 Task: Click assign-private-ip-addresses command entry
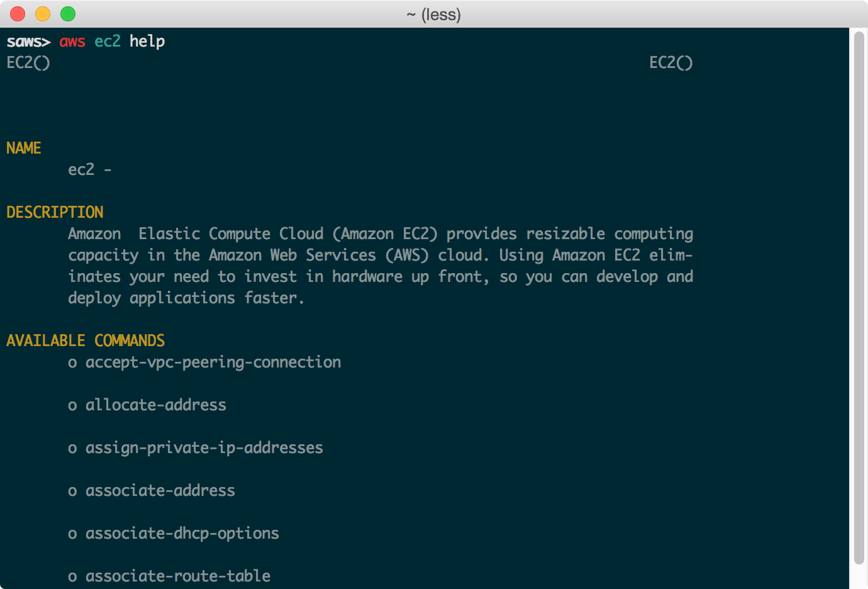click(204, 448)
